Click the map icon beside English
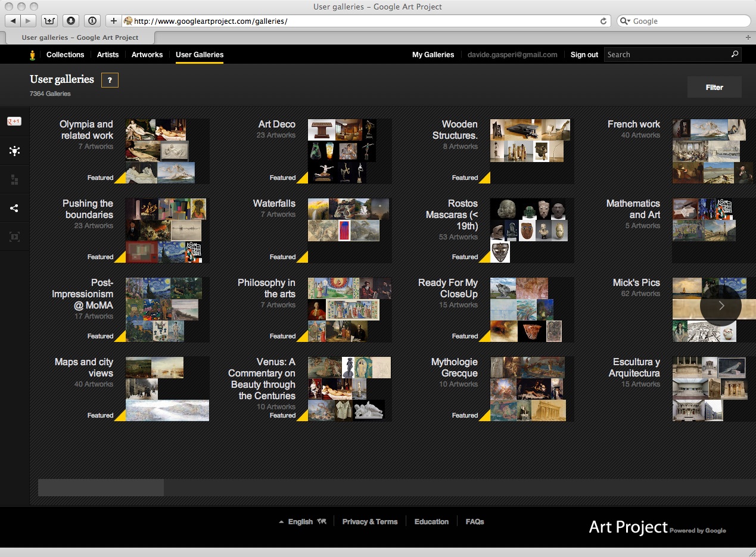 tap(322, 521)
